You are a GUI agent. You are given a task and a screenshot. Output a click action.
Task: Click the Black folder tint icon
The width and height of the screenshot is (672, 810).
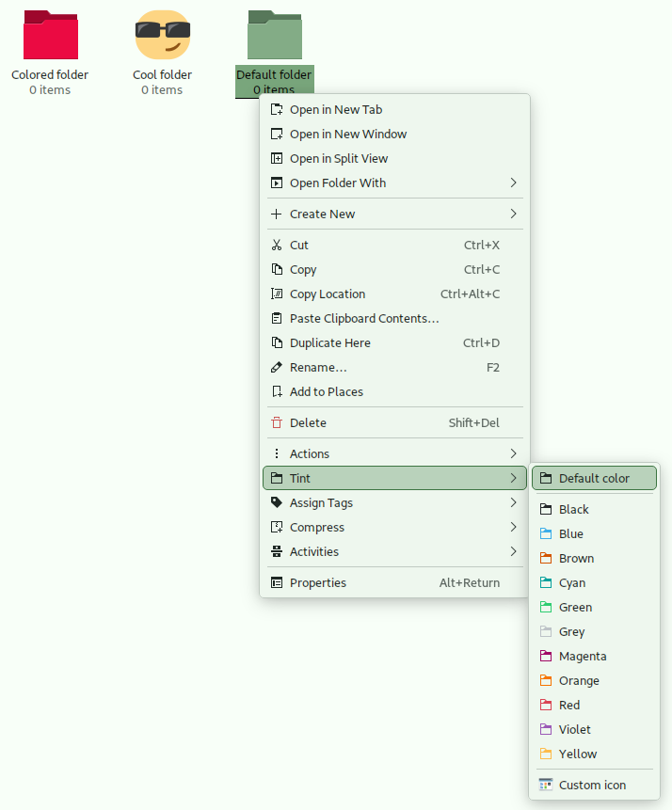click(546, 509)
